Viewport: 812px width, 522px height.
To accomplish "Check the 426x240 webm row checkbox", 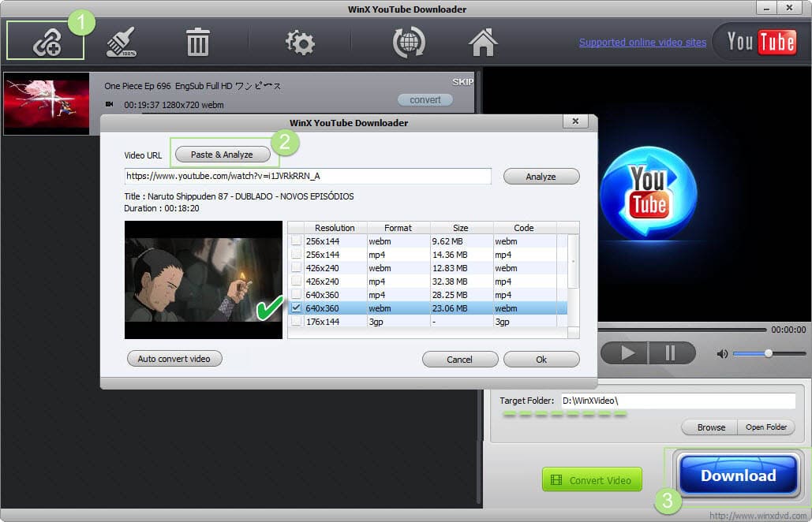I will pyautogui.click(x=296, y=268).
